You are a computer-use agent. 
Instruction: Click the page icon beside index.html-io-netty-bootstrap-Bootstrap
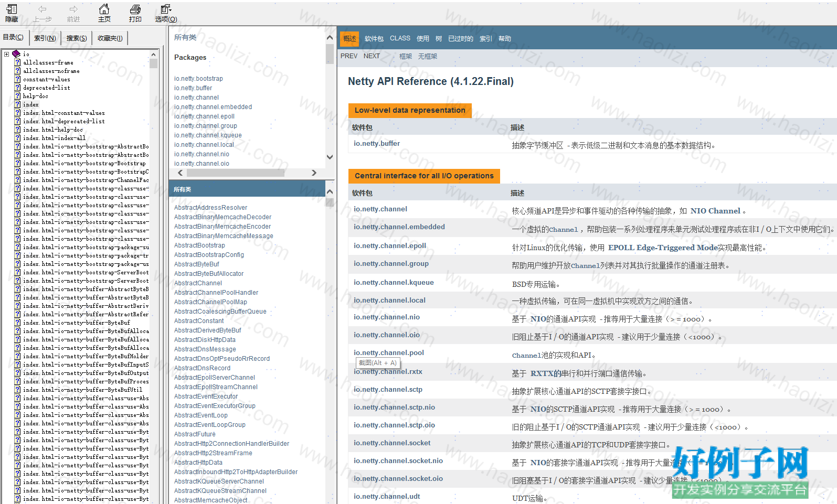pyautogui.click(x=17, y=163)
